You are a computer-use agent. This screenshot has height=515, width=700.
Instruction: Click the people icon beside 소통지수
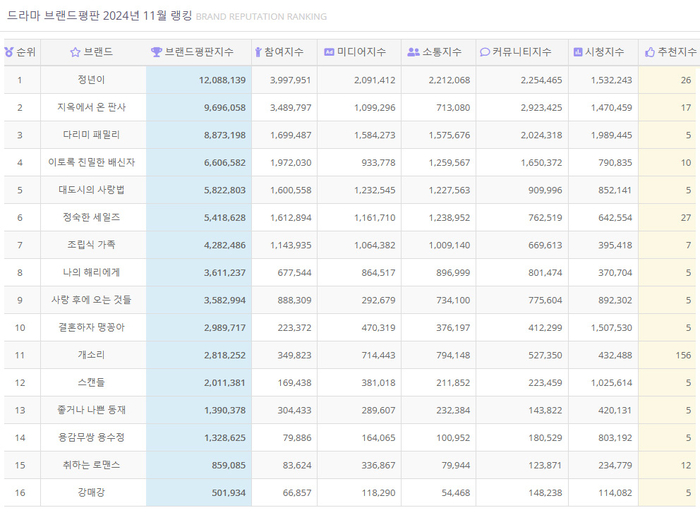tap(413, 52)
